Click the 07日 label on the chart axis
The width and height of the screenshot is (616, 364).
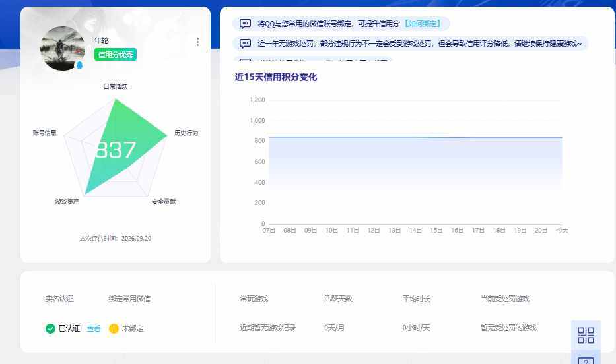(269, 230)
